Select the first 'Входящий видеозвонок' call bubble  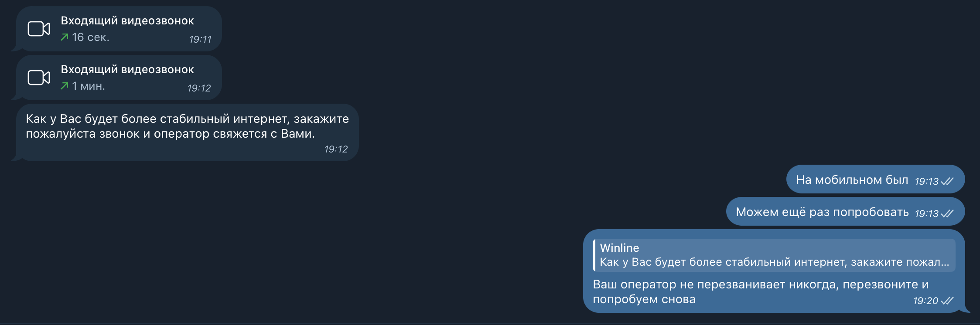pos(119,29)
